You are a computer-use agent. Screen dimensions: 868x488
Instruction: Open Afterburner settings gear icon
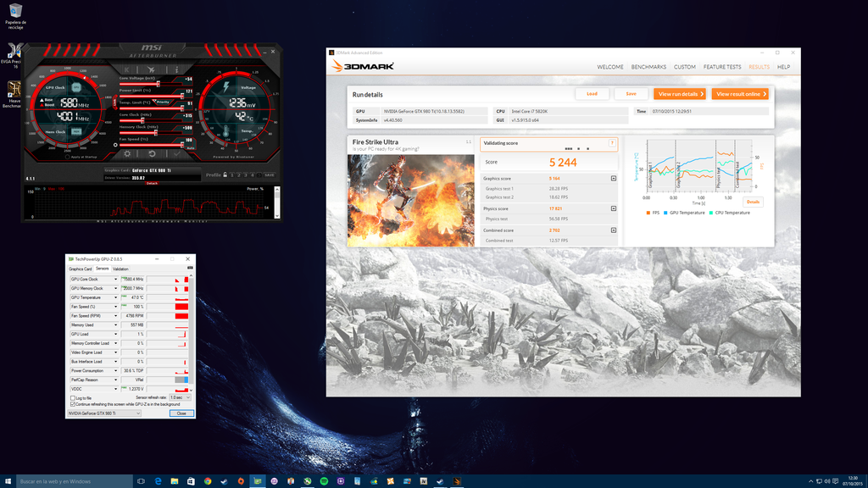click(x=127, y=154)
